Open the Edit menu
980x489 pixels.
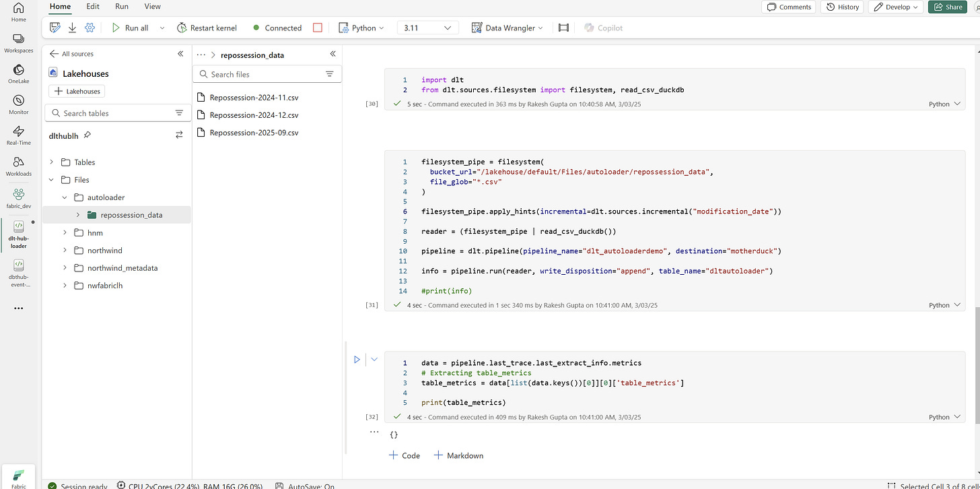[92, 6]
